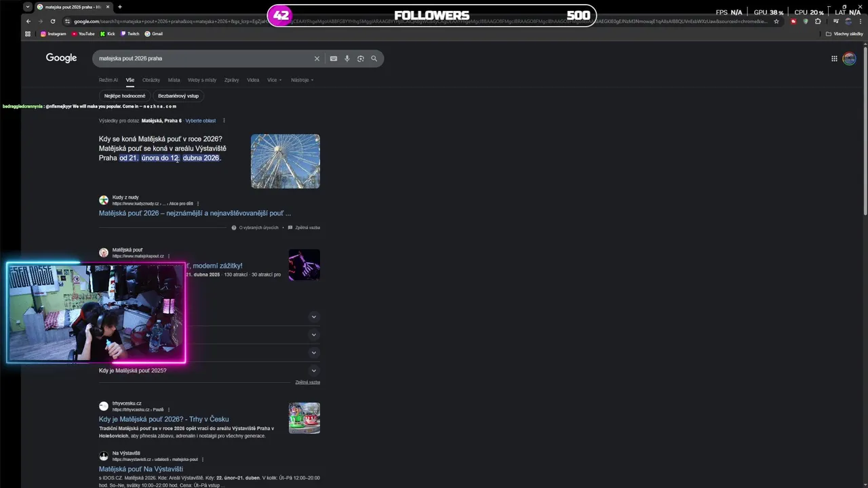Expand the first related question chevron
Screen dimensions: 868x488
314,317
